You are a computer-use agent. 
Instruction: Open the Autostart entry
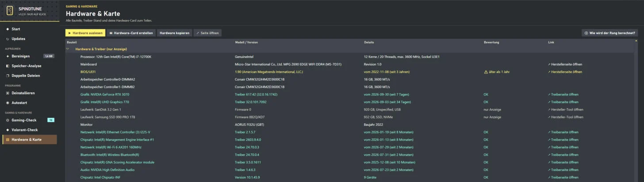click(29, 102)
